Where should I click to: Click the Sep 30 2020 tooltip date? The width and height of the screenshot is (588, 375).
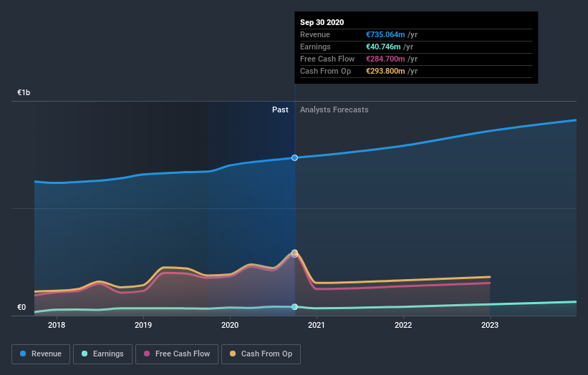(x=322, y=22)
